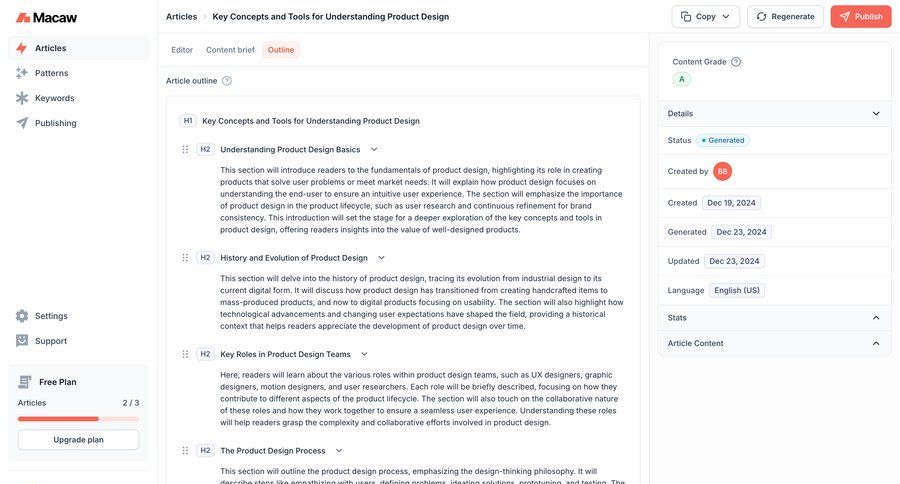900x484 pixels.
Task: Click Content Grade info icon
Action: [736, 62]
